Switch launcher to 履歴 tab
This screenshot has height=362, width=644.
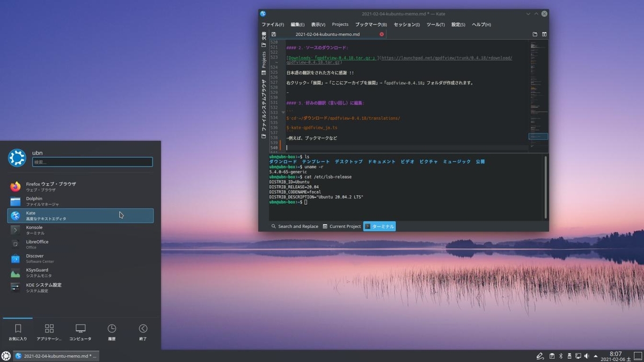point(112,333)
